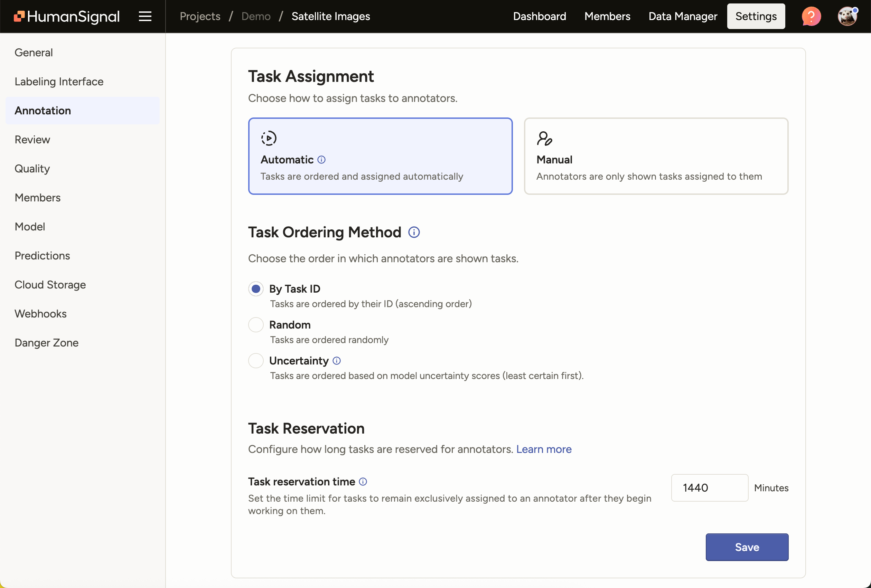Open the help chat bubble
The height and width of the screenshot is (588, 871).
pyautogui.click(x=811, y=16)
